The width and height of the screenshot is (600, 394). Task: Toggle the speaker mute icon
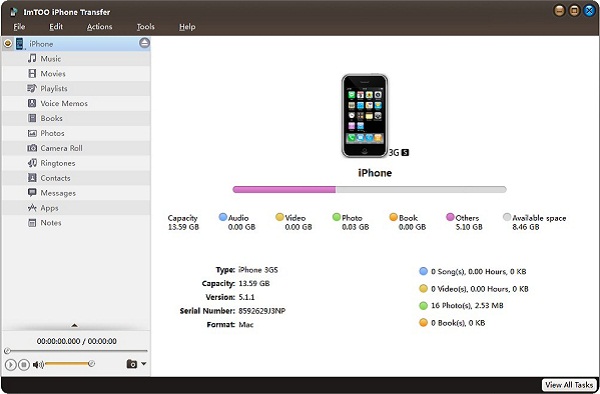pyautogui.click(x=38, y=365)
